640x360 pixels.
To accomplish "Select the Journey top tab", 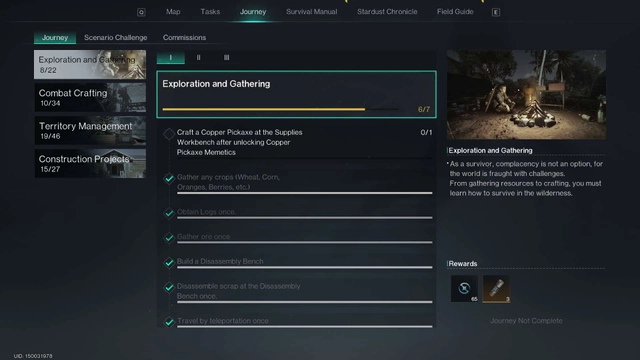I will 253,12.
